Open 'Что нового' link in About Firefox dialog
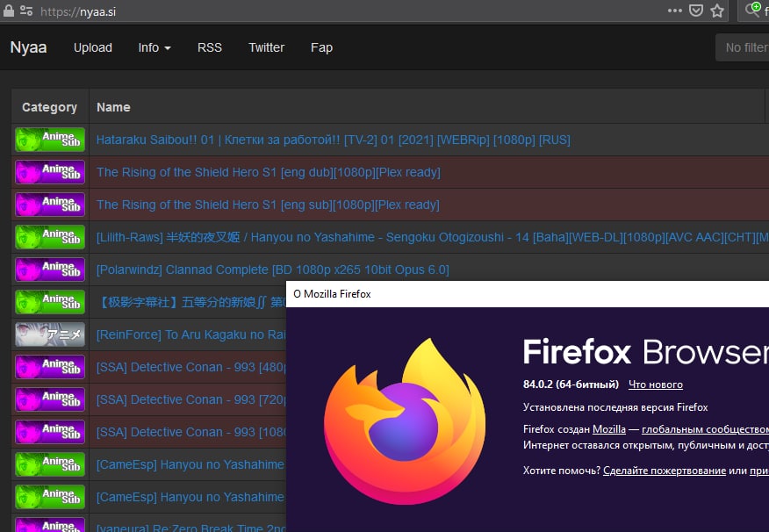Viewport: 769px width, 532px height. (x=655, y=385)
